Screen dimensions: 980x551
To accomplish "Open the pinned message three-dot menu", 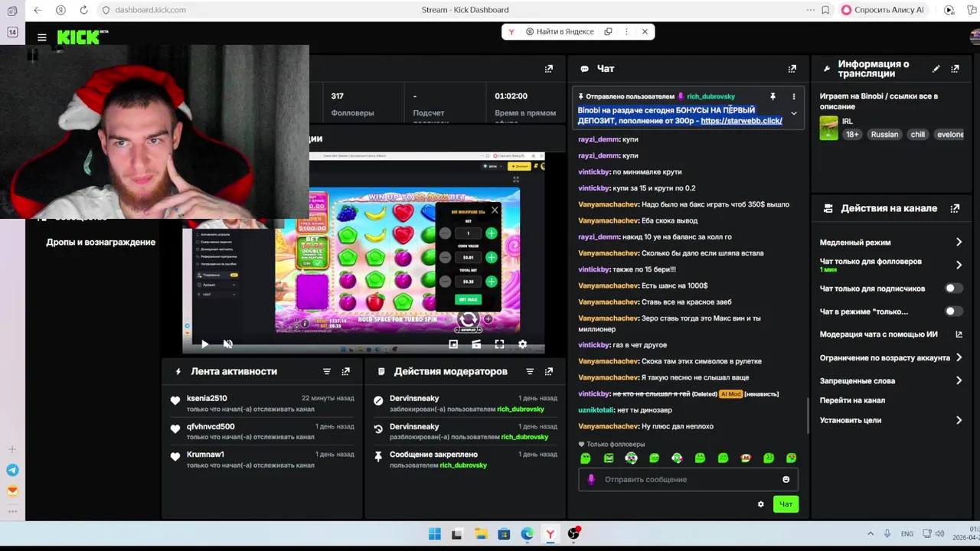I will tap(794, 96).
